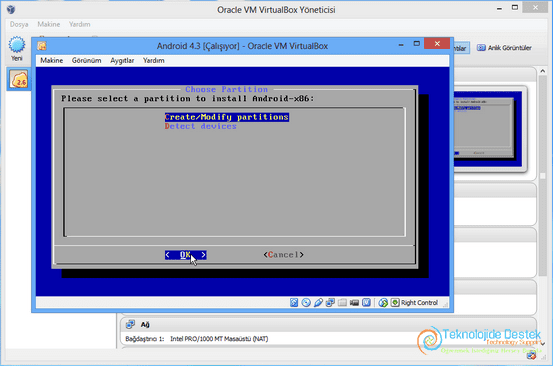Click hard disk activity icon in VM status bar
This screenshot has height=366, width=553.
(294, 303)
